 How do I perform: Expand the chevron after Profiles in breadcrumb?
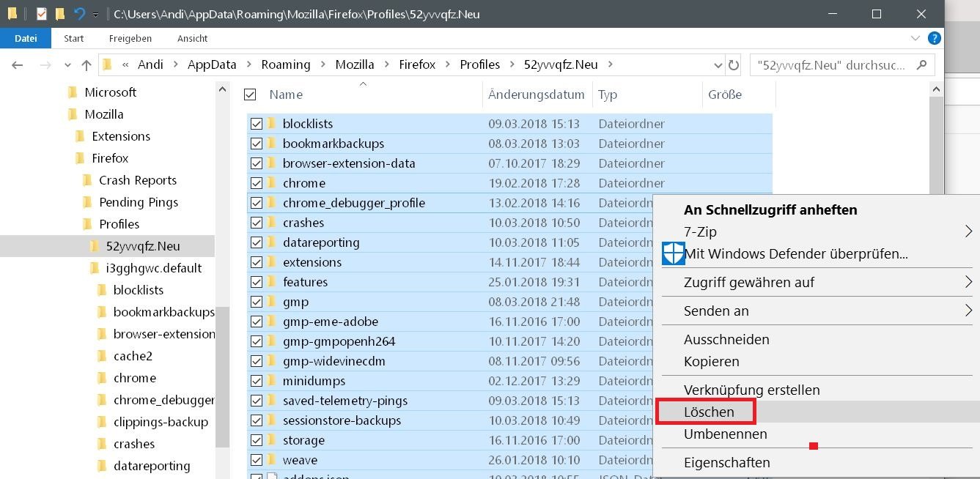512,64
